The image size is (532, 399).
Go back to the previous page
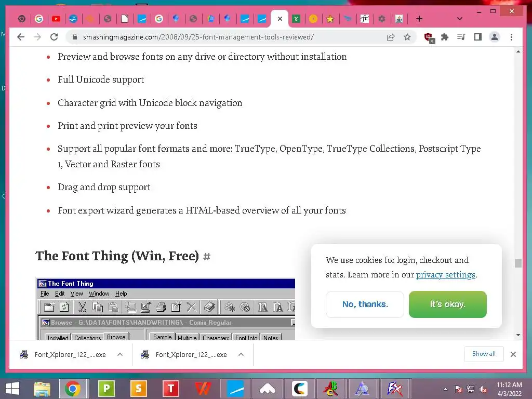[x=21, y=37]
